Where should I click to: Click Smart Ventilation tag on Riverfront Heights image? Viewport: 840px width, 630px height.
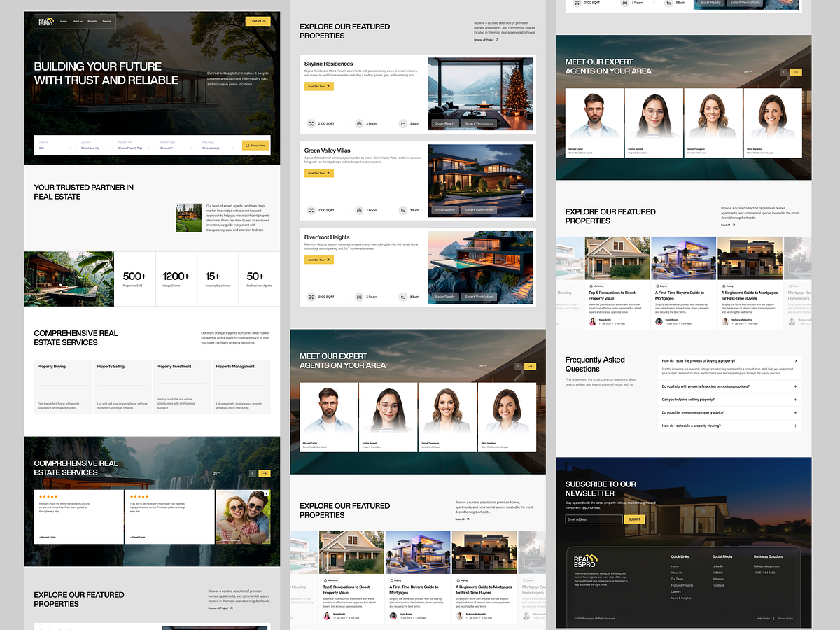click(479, 297)
